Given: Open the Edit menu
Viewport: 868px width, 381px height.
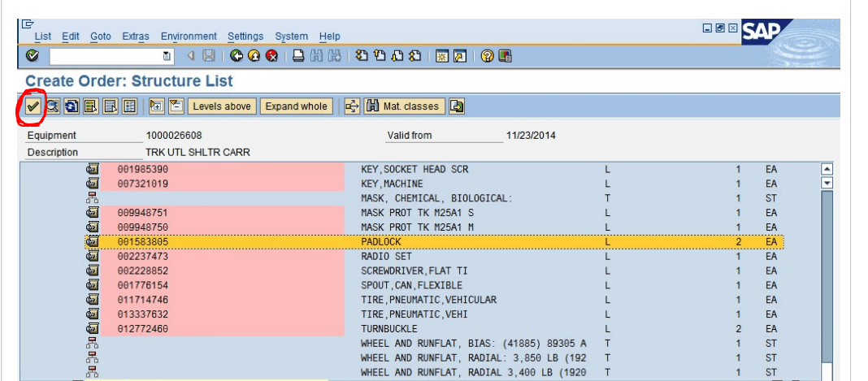Looking at the screenshot, I should point(71,37).
